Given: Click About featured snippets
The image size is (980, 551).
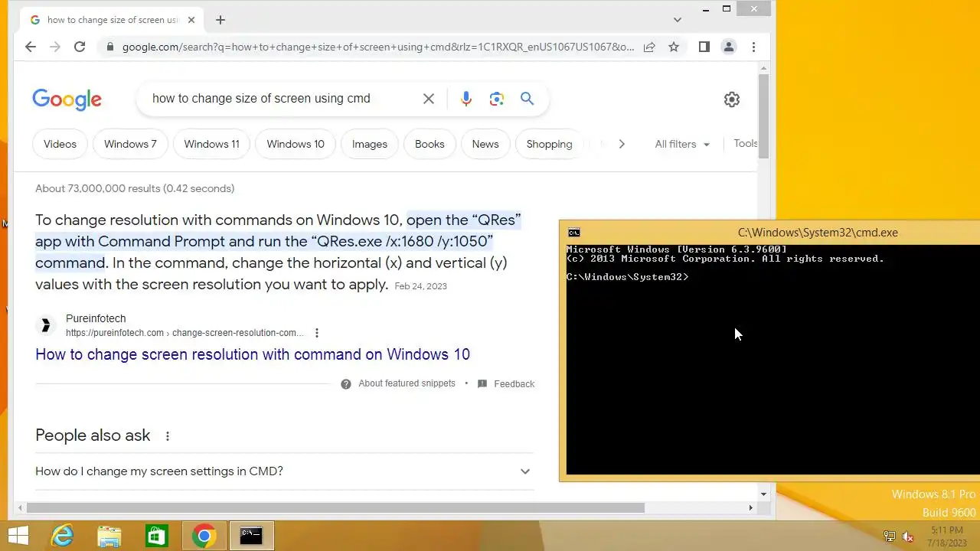Looking at the screenshot, I should point(407,383).
